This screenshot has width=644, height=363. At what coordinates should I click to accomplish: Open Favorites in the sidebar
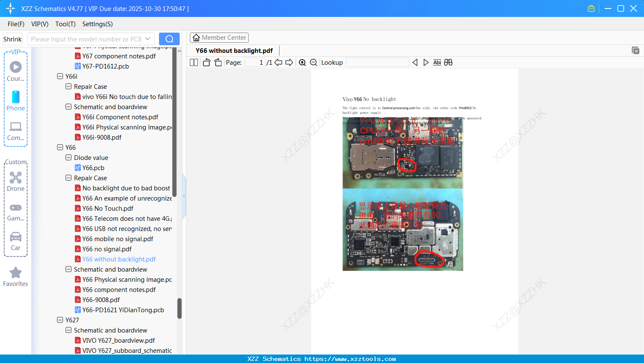click(16, 277)
